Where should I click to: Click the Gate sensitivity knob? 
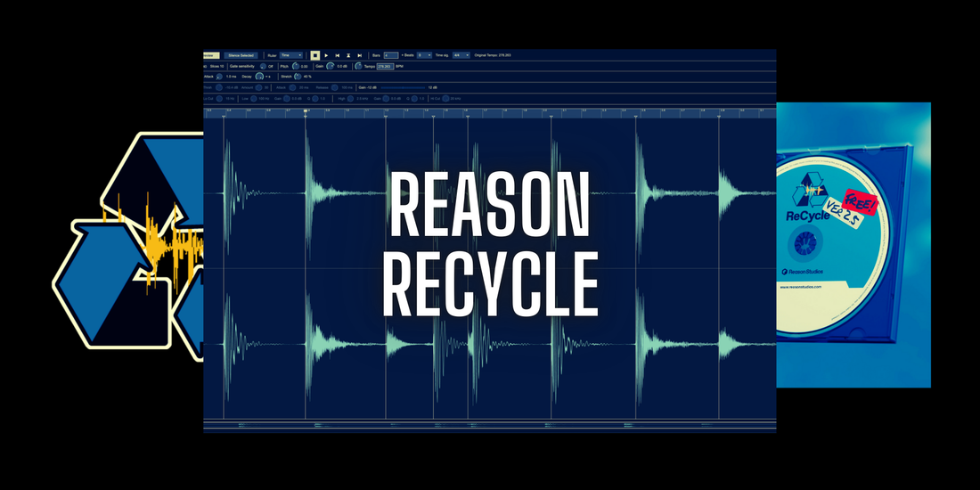coord(263,66)
